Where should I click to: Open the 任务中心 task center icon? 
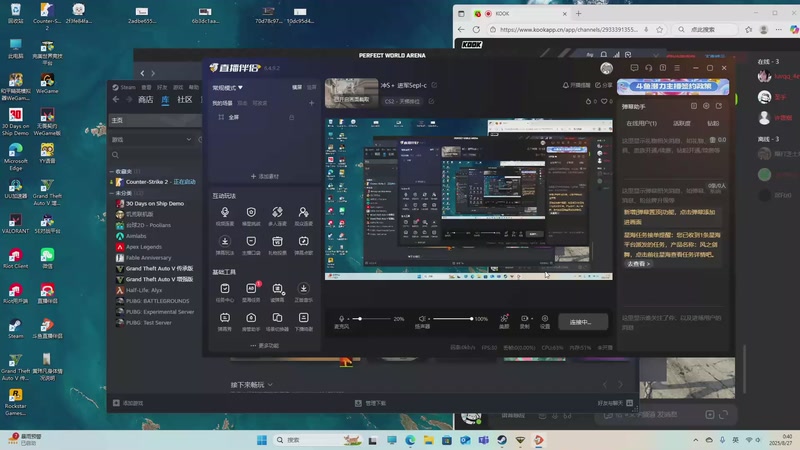pyautogui.click(x=224, y=288)
